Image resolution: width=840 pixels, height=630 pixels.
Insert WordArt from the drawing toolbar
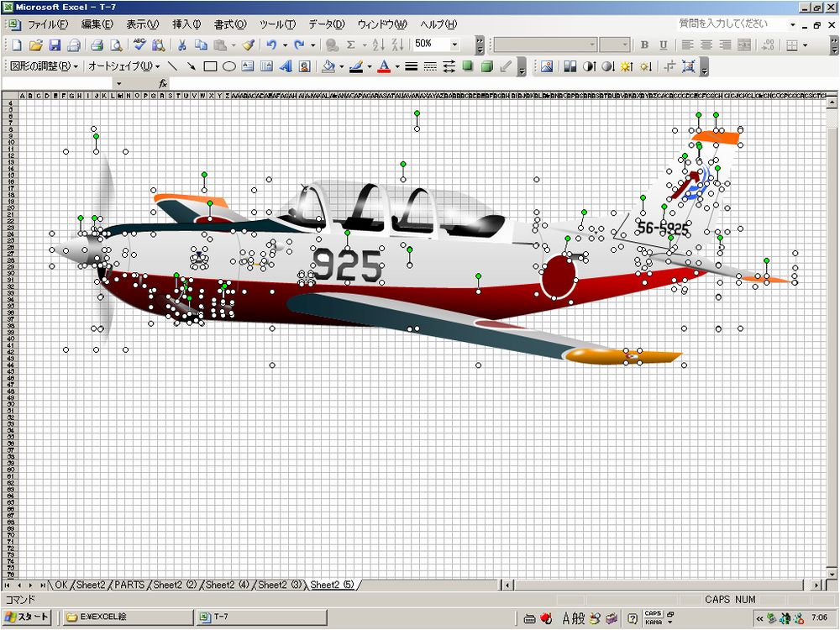286,66
